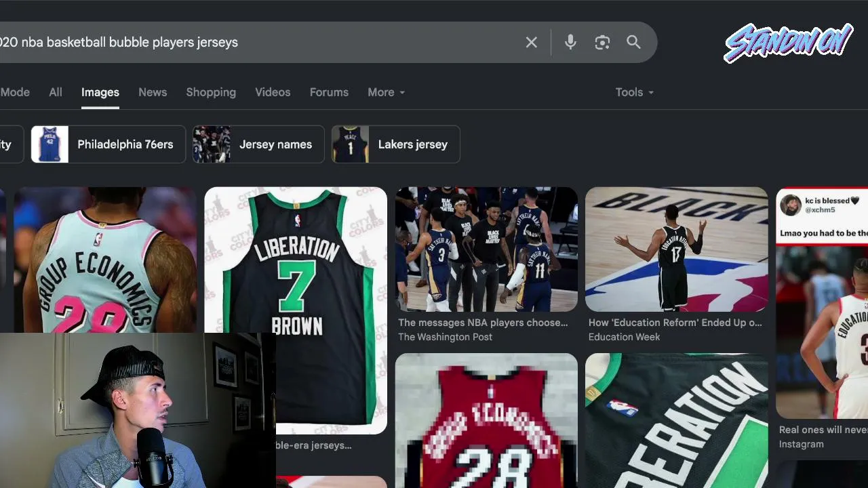868x488 pixels.
Task: Click 'The messages NBA players choose...' title
Action: point(483,323)
